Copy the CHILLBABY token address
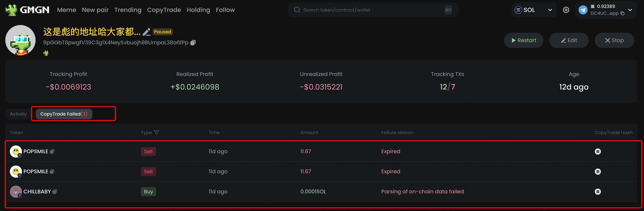644x211 pixels. click(55, 192)
